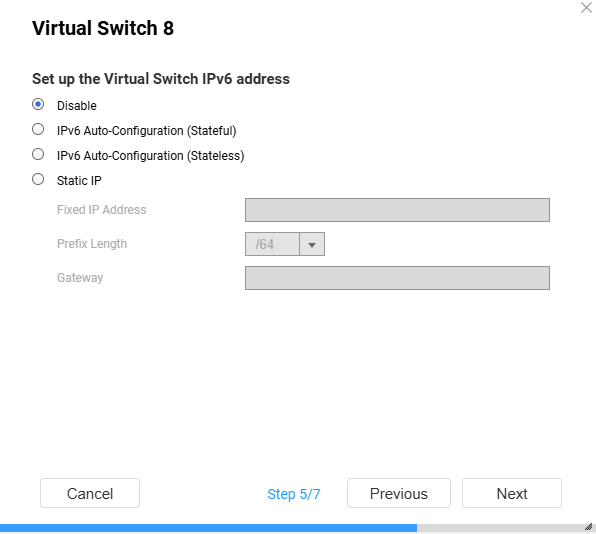Image resolution: width=596 pixels, height=534 pixels.
Task: Click the Stateless auto-configuration label
Action: click(151, 156)
